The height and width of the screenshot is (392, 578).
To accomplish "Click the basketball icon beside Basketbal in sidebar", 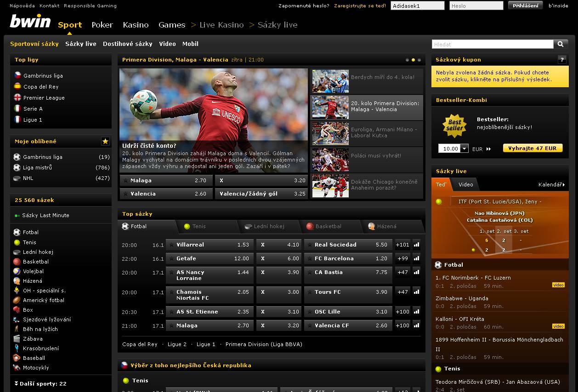I will [17, 261].
